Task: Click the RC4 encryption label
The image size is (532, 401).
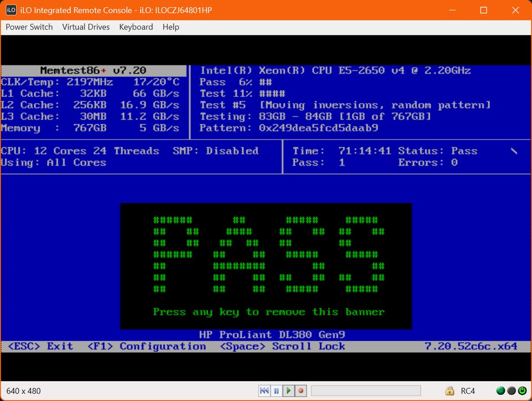Action: pos(468,391)
